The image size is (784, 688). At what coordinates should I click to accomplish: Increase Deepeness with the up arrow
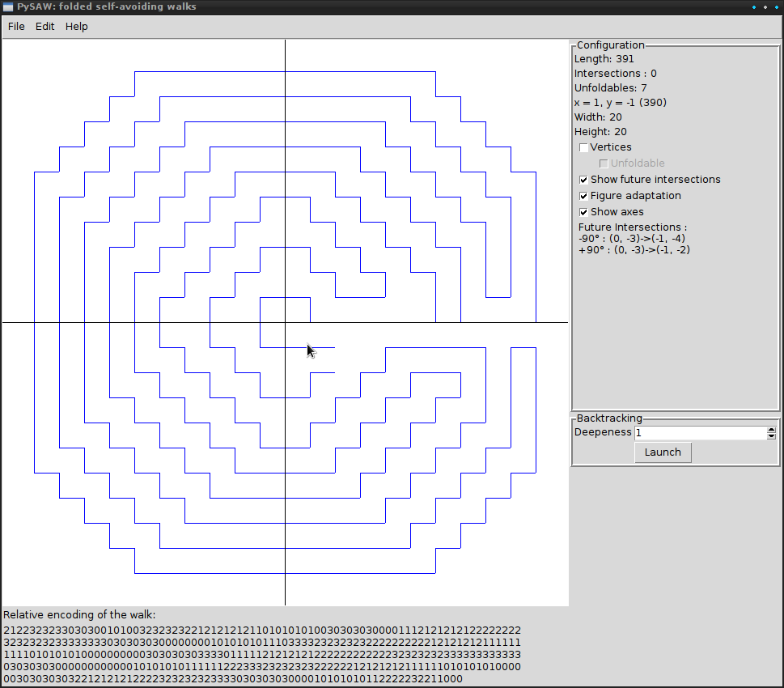tap(771, 430)
